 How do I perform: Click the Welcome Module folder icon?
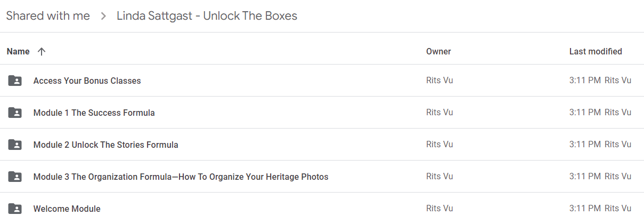point(15,209)
